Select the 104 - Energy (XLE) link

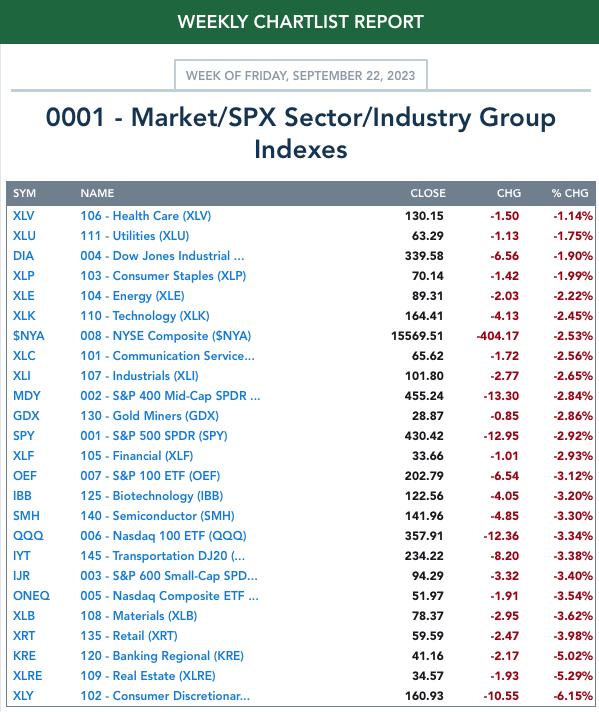coord(132,296)
